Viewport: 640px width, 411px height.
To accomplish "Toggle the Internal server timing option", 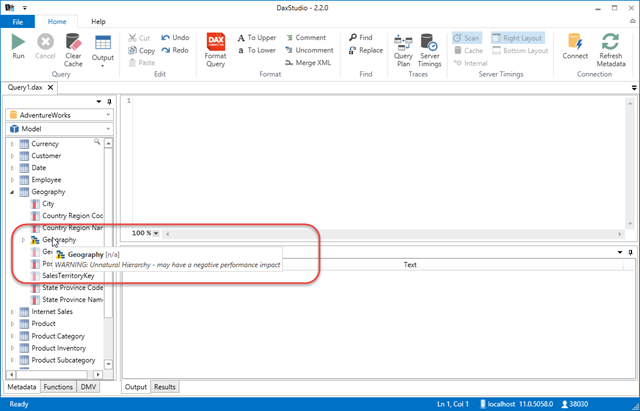I will point(471,63).
